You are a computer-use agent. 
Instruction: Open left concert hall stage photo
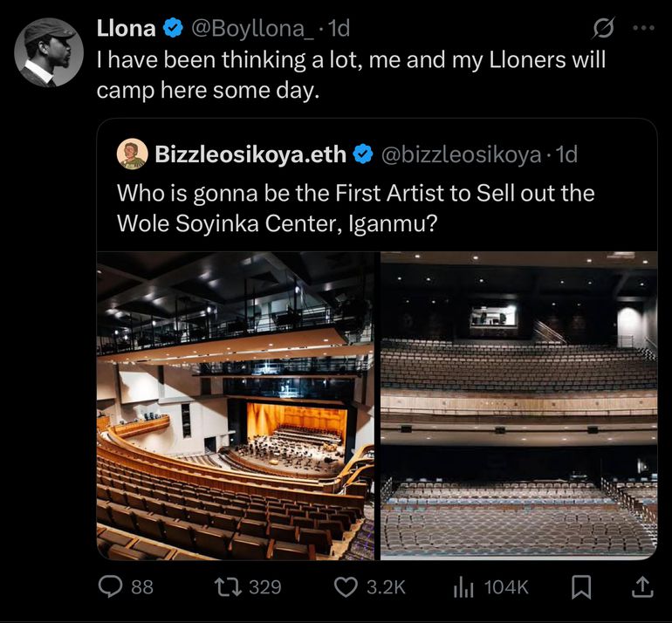pyautogui.click(x=236, y=405)
